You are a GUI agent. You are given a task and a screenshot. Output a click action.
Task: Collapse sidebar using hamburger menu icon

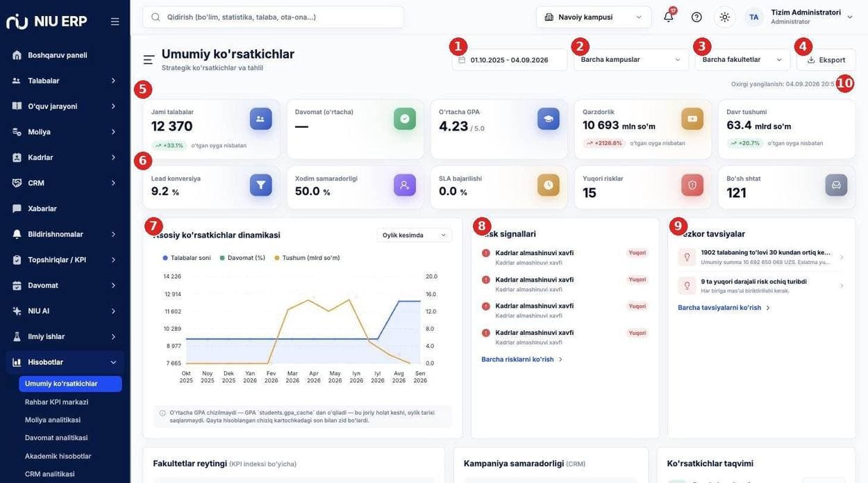pos(115,22)
